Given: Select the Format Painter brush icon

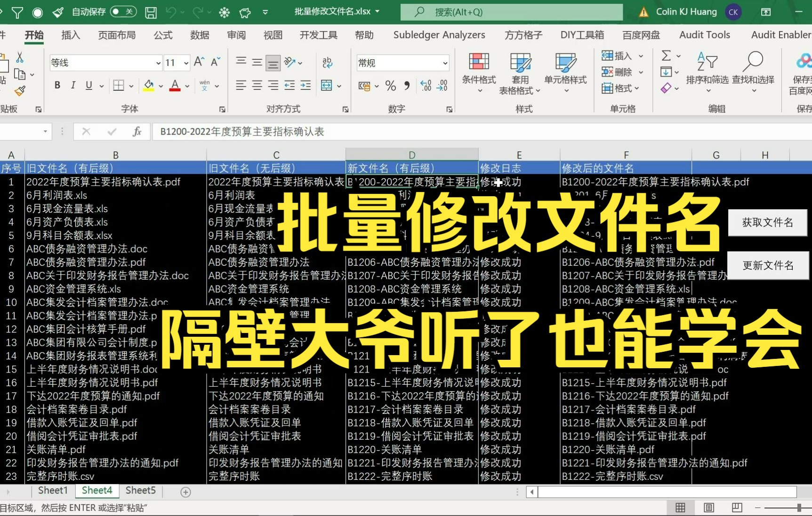Looking at the screenshot, I should tap(20, 91).
